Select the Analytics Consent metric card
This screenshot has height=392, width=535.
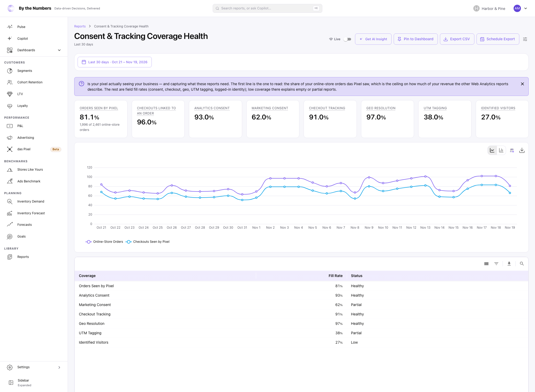point(216,119)
